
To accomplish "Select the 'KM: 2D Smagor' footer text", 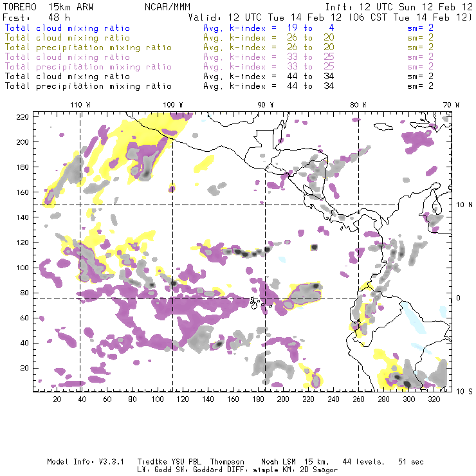I will point(310,470).
